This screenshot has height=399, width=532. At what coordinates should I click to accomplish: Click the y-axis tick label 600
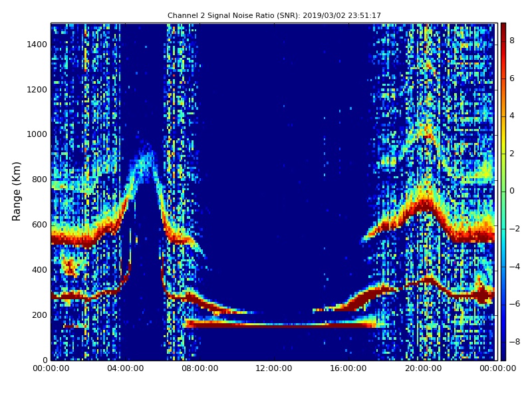[x=39, y=225]
